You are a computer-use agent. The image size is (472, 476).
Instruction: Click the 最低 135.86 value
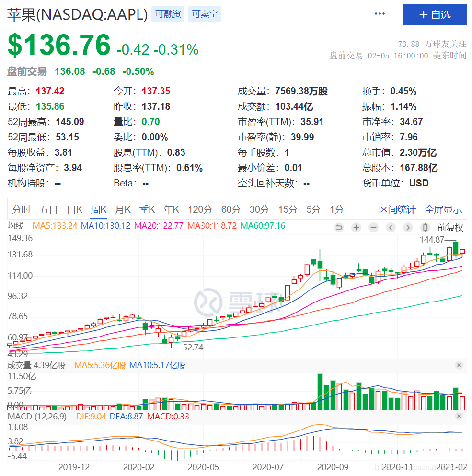[50, 106]
